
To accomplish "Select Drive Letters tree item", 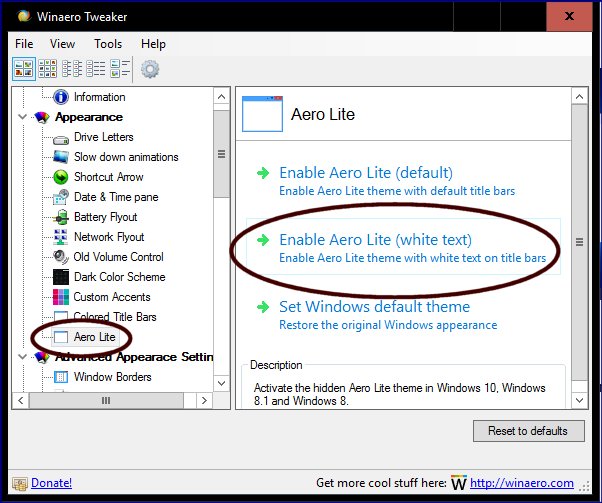I will point(104,137).
